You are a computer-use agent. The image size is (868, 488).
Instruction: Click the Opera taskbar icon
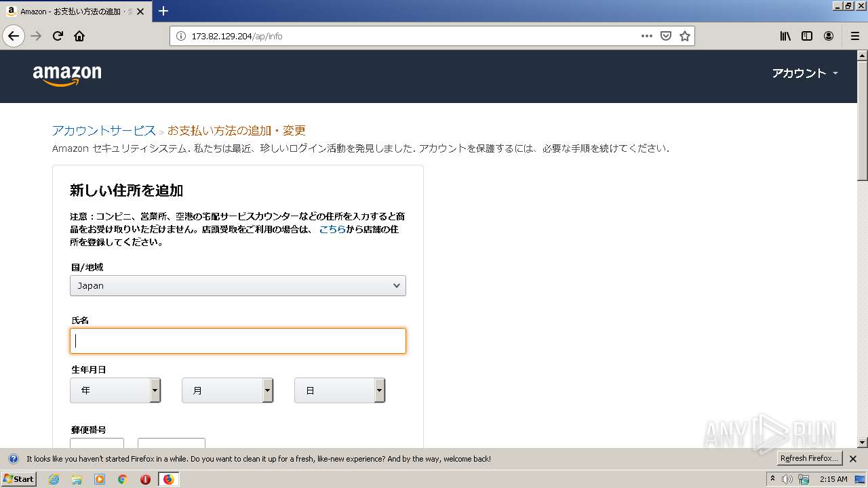coord(145,479)
